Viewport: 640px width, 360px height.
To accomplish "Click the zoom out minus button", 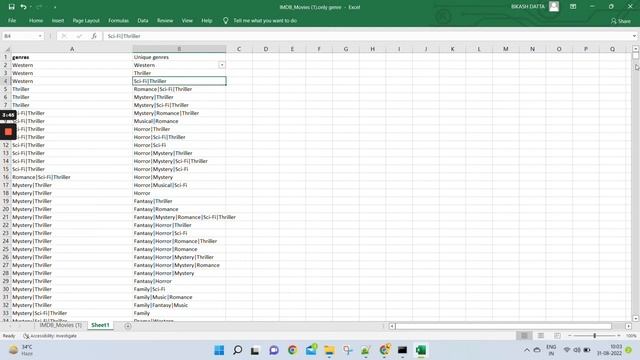I will click(570, 336).
